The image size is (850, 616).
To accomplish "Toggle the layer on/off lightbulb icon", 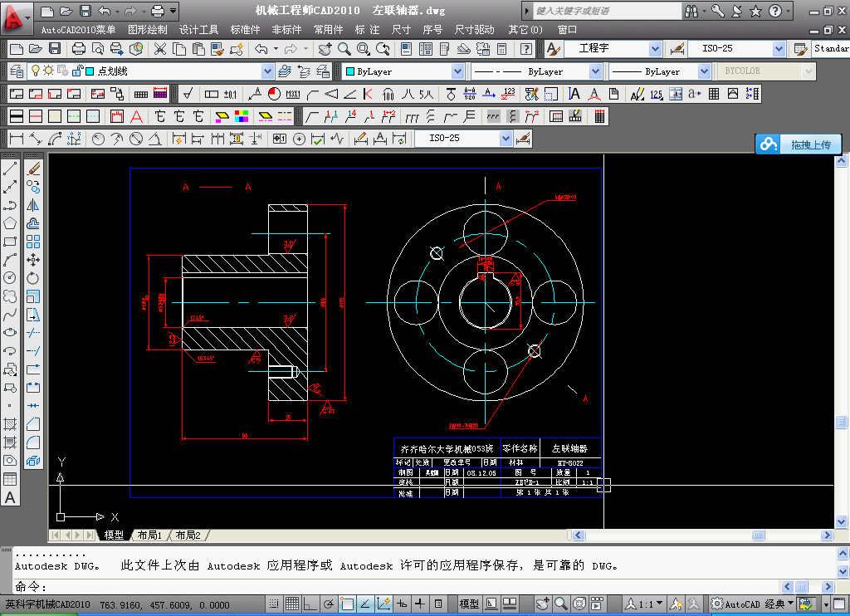I will 35,71.
